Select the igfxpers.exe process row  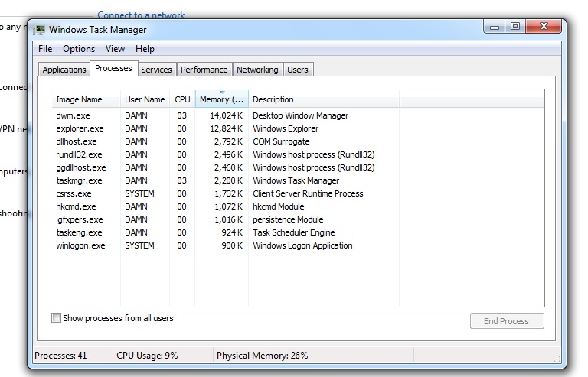coord(79,219)
